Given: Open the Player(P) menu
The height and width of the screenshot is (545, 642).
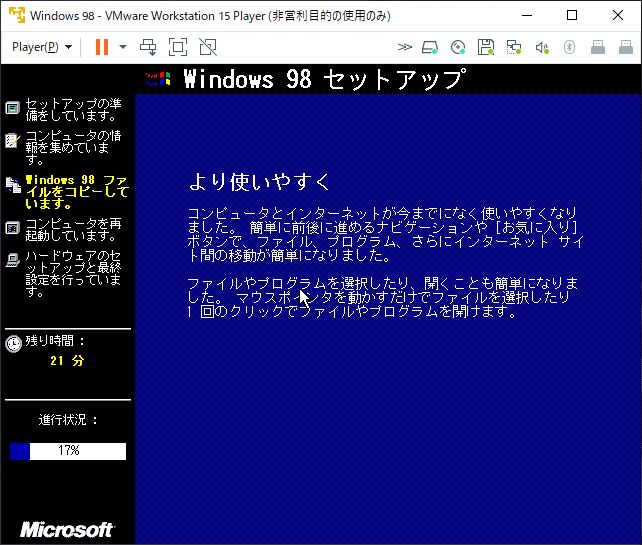Looking at the screenshot, I should (42, 47).
